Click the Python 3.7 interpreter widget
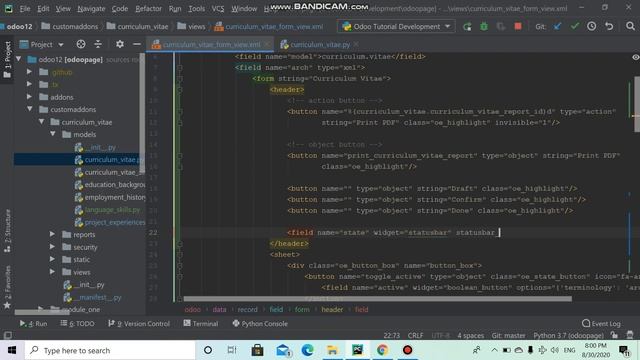This screenshot has width=640, height=360. coord(568,336)
